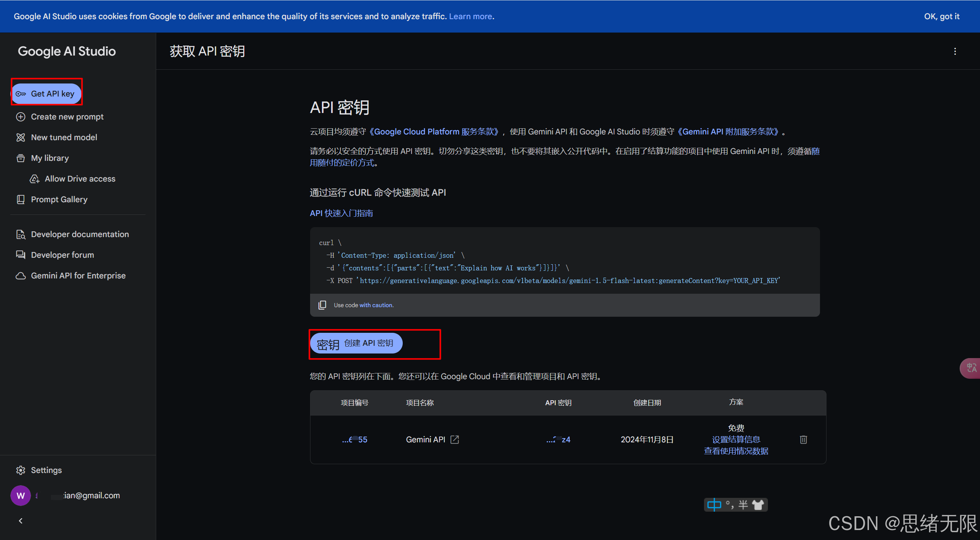Open the Google Cloud Platform terms link
The image size is (980, 540).
coord(434,131)
